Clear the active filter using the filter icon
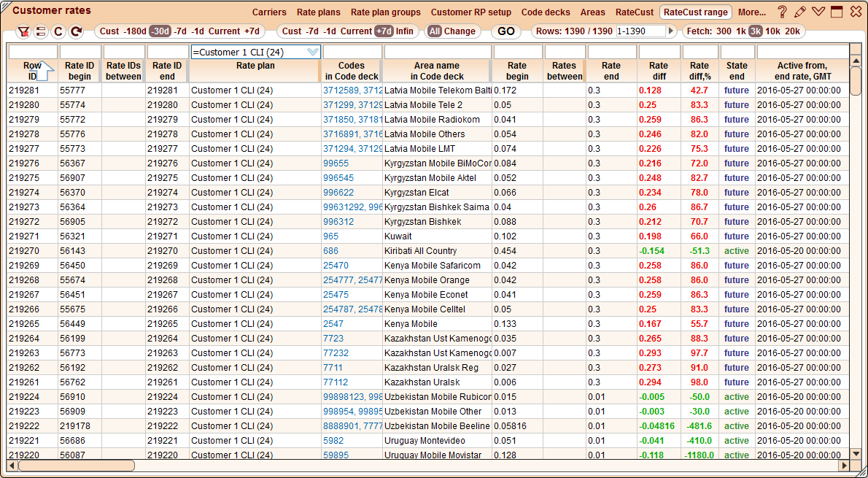Image resolution: width=868 pixels, height=478 pixels. (x=23, y=31)
